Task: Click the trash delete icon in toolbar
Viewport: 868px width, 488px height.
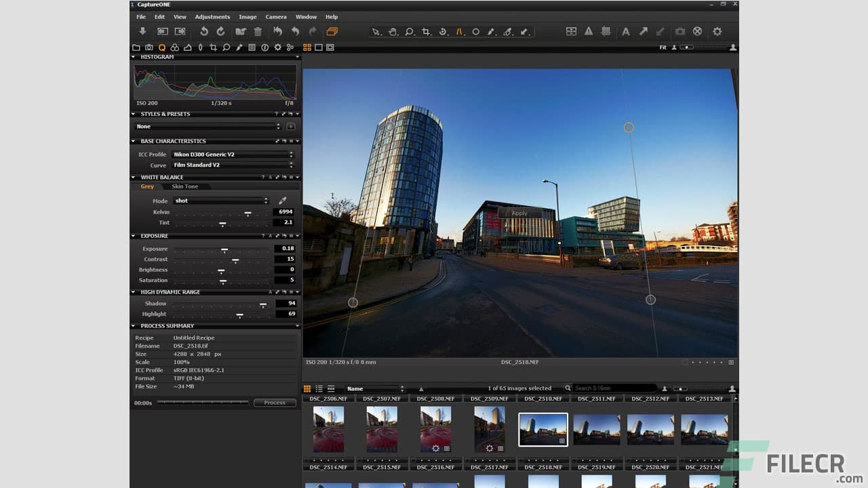Action: pos(258,31)
